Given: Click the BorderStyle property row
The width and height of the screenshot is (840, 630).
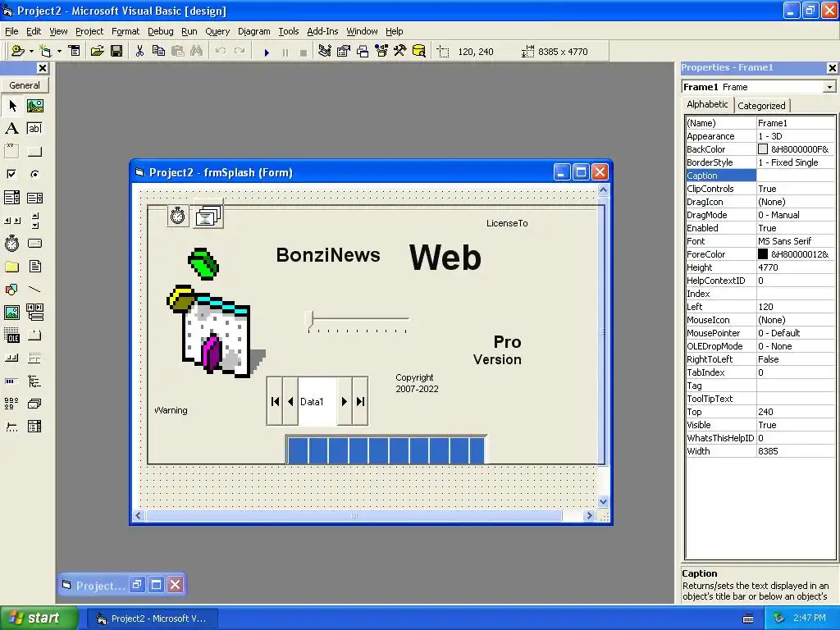Looking at the screenshot, I should click(x=760, y=162).
